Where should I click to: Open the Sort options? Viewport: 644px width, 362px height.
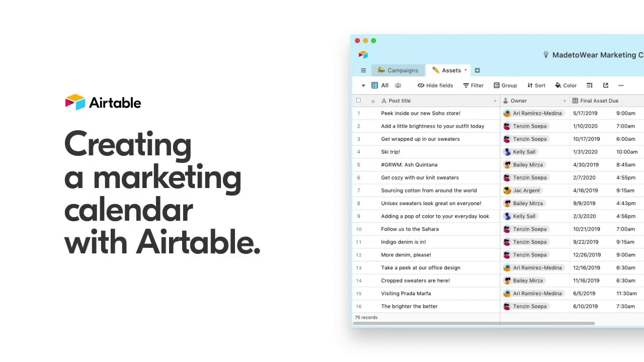pyautogui.click(x=536, y=85)
